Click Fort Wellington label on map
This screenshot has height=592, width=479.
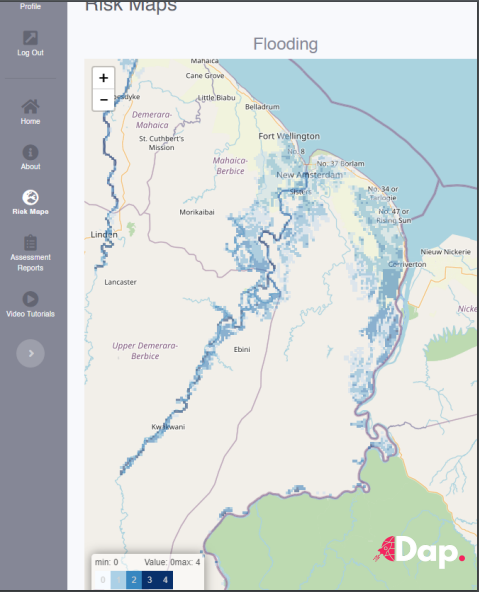pyautogui.click(x=289, y=136)
